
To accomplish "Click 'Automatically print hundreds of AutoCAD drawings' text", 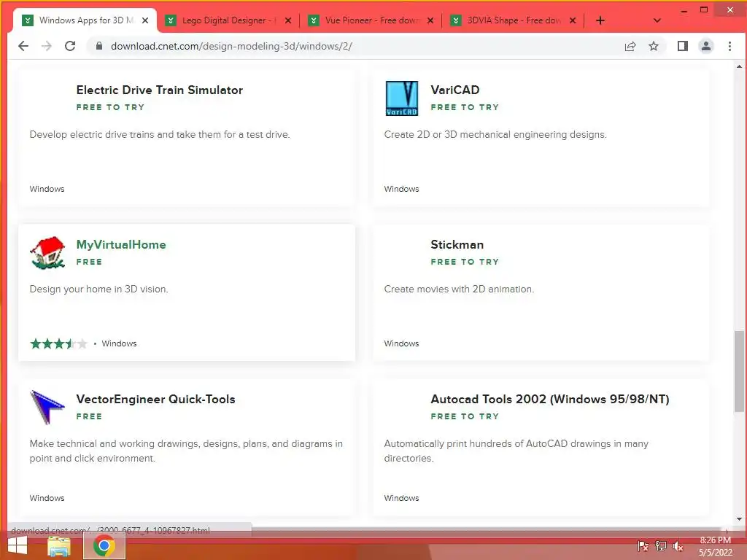I will (516, 451).
